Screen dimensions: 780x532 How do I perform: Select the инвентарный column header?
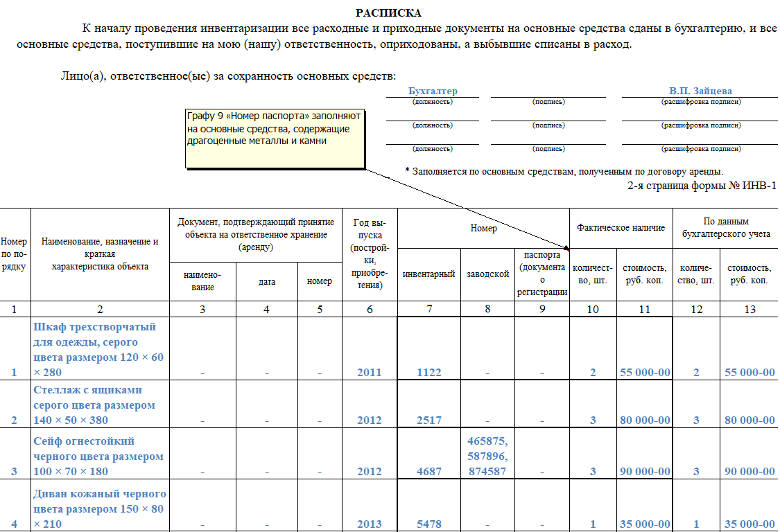(x=428, y=274)
